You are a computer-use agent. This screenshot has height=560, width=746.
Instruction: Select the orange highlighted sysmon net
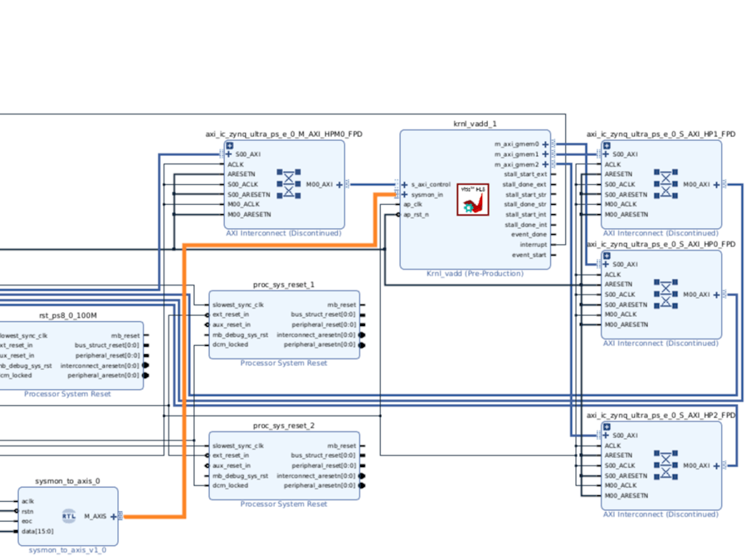click(x=184, y=381)
